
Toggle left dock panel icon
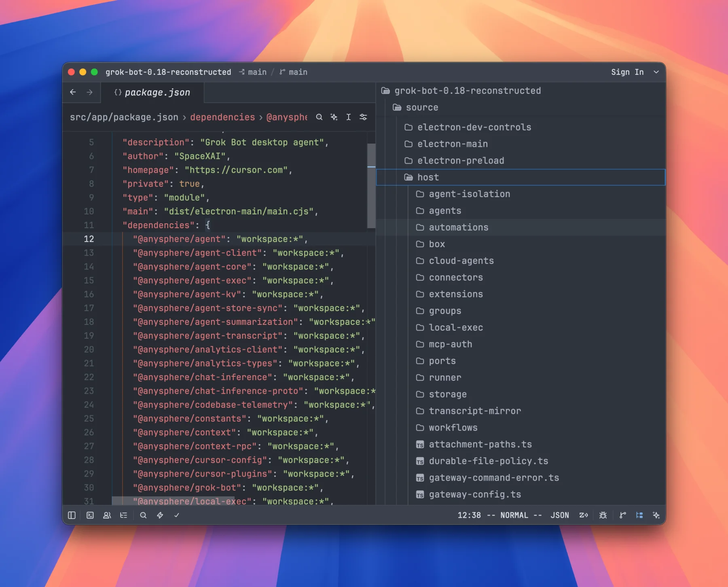pyautogui.click(x=72, y=515)
